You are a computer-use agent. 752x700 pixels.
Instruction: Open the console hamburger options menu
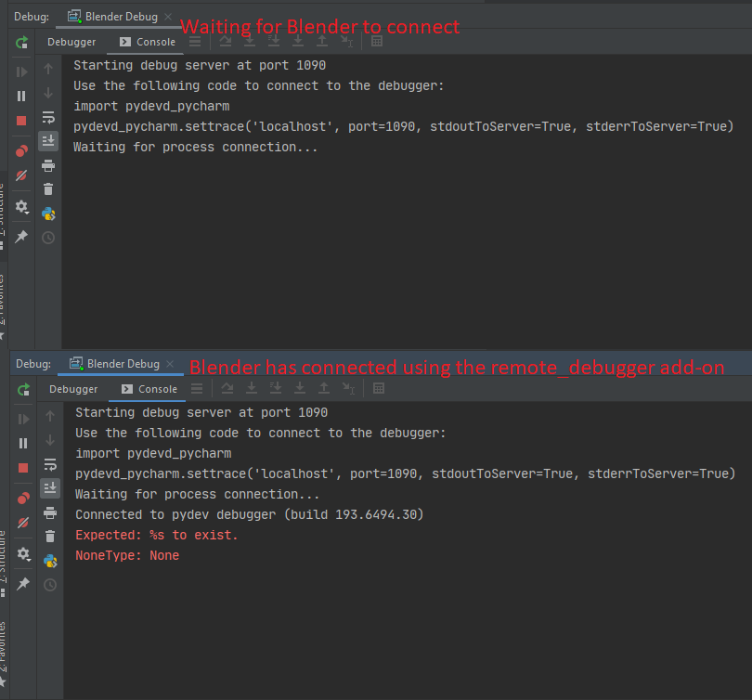pos(194,42)
